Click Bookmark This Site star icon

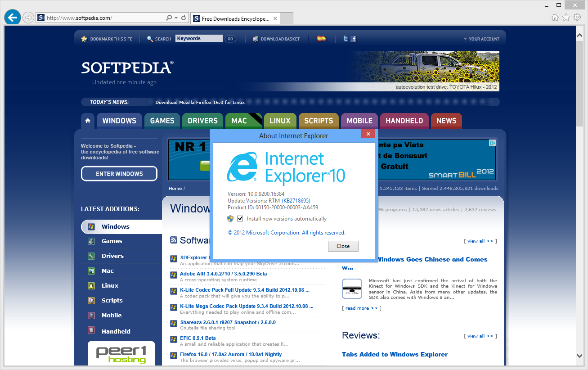[84, 39]
